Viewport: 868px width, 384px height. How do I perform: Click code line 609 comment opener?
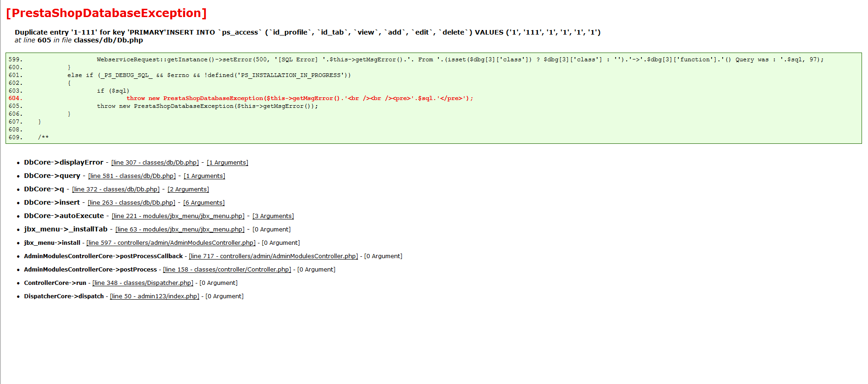pyautogui.click(x=43, y=137)
